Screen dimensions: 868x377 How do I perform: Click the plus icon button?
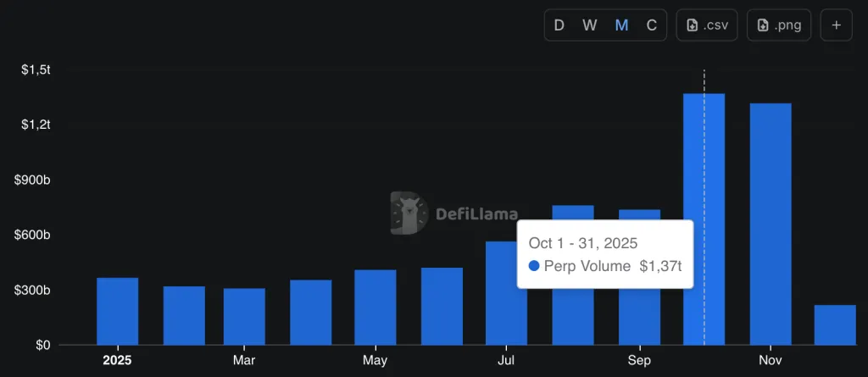[x=836, y=25]
